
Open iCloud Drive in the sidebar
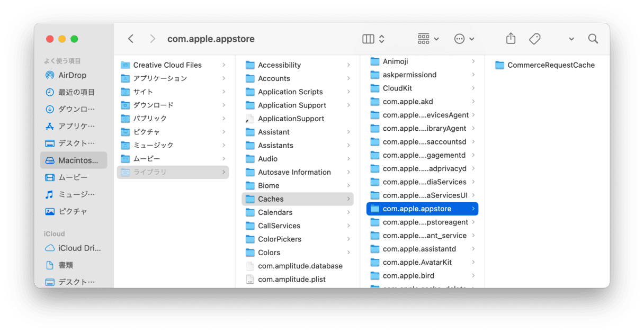click(x=74, y=248)
